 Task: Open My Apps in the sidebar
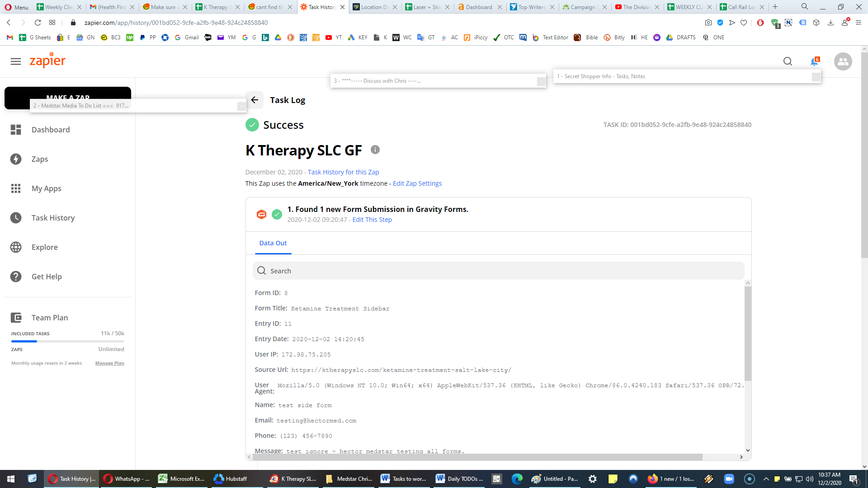[46, 188]
